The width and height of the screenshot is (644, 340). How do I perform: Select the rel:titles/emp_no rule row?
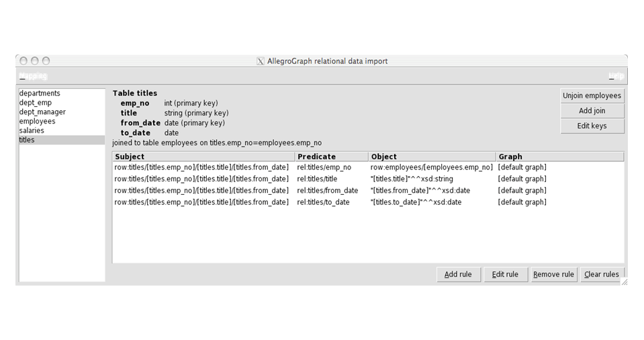[x=324, y=167]
